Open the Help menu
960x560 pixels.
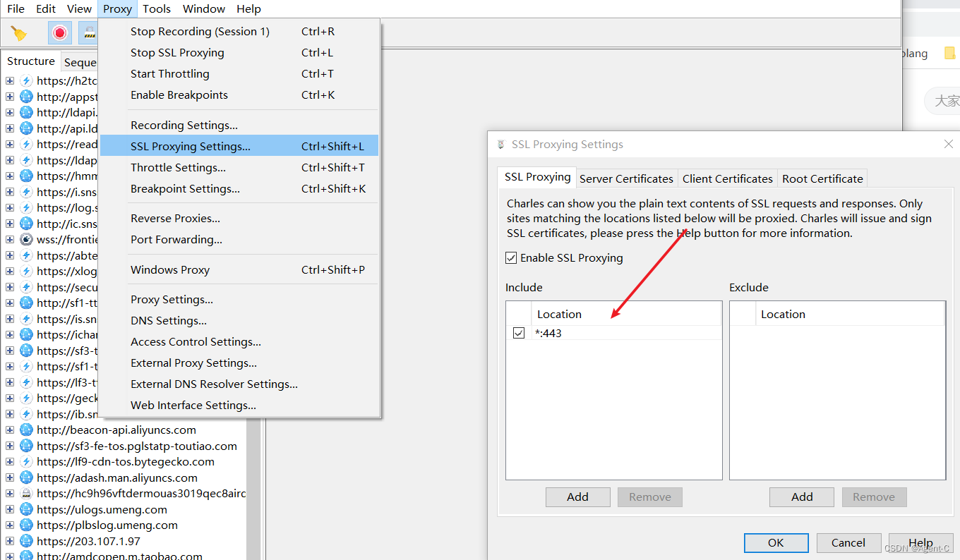248,8
